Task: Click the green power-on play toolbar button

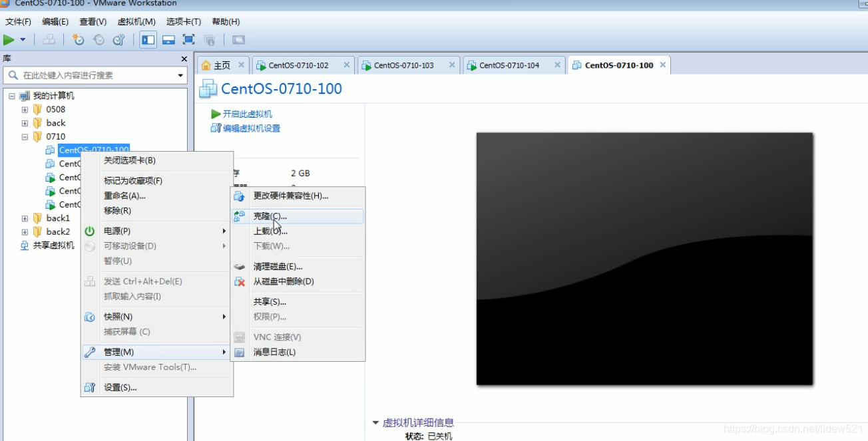Action: coord(9,40)
